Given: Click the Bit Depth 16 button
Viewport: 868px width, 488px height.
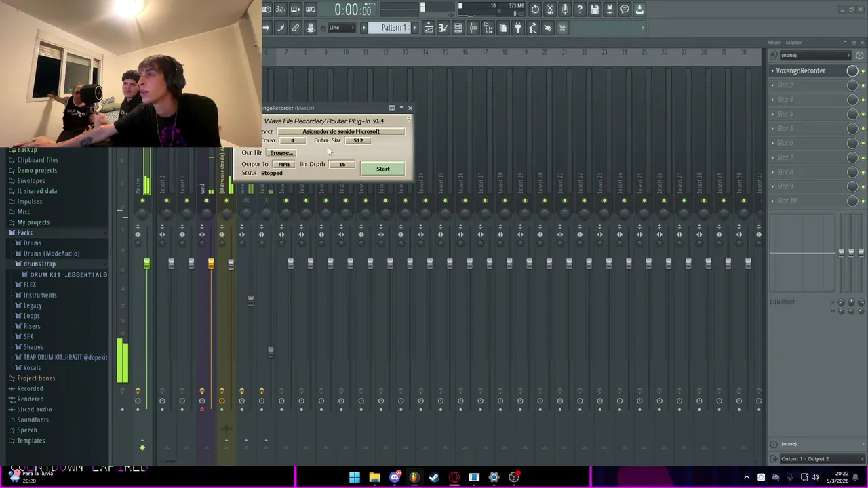Looking at the screenshot, I should (x=342, y=165).
